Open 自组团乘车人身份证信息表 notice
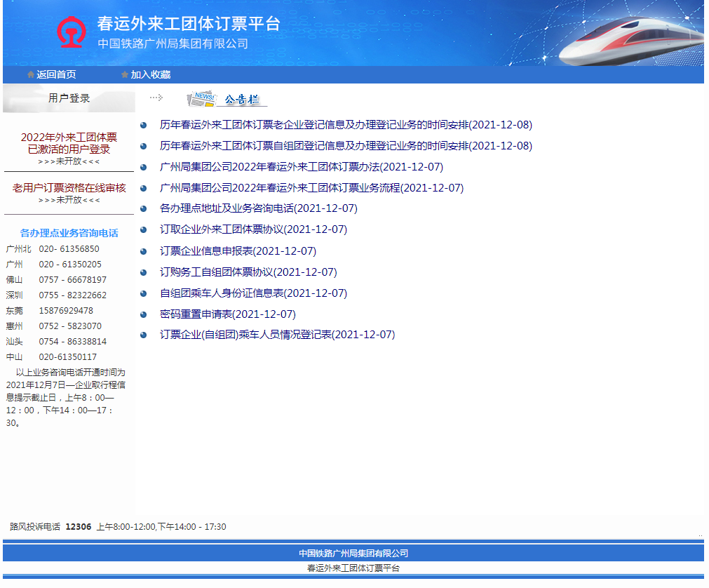The height and width of the screenshot is (588, 709). pos(253,293)
